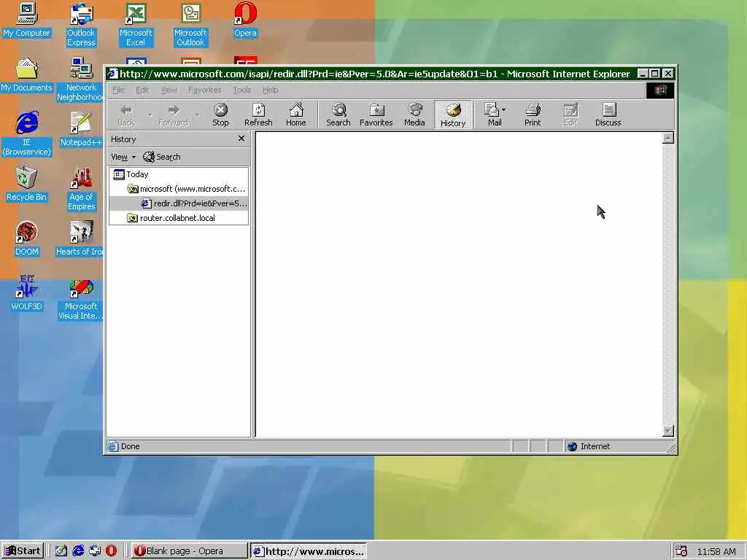The width and height of the screenshot is (747, 560).
Task: Click the Edit toolbar icon
Action: [570, 114]
